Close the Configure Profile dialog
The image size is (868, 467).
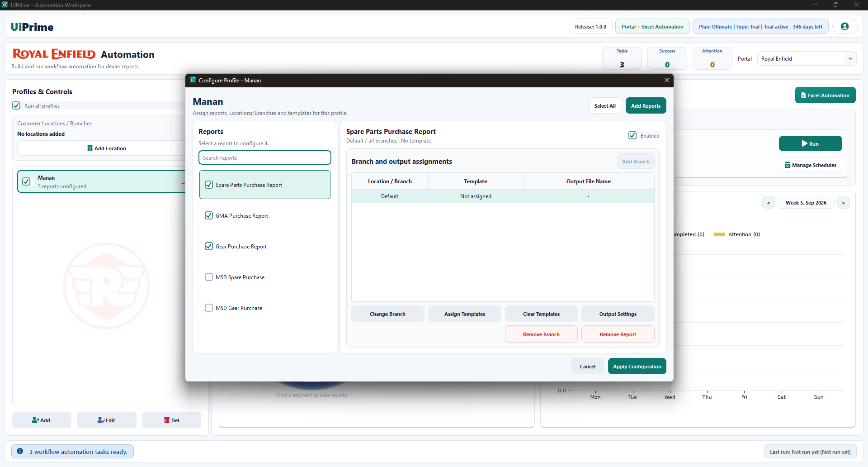coord(666,80)
